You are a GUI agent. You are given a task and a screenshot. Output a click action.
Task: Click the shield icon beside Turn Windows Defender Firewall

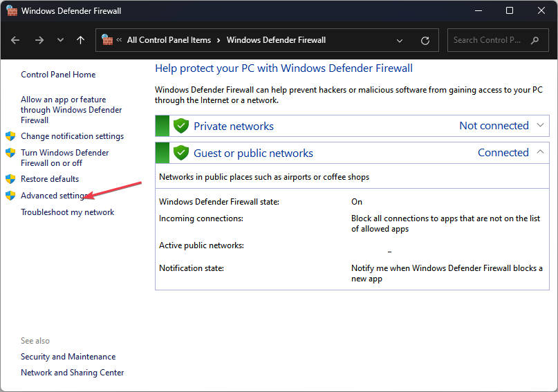point(10,153)
